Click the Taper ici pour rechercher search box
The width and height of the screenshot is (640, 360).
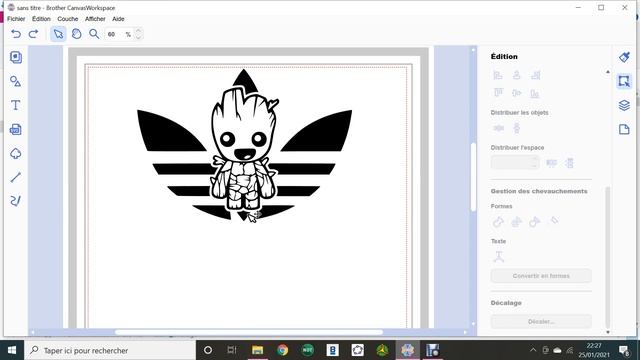click(x=110, y=350)
